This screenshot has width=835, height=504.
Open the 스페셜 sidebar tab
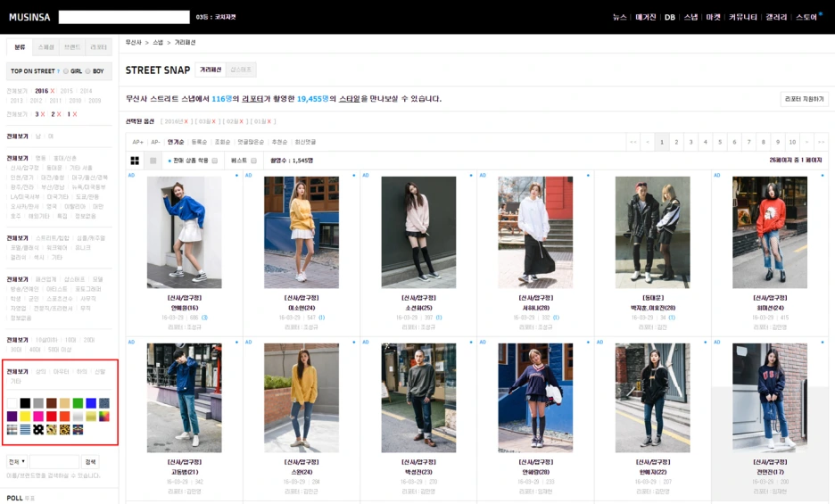45,47
